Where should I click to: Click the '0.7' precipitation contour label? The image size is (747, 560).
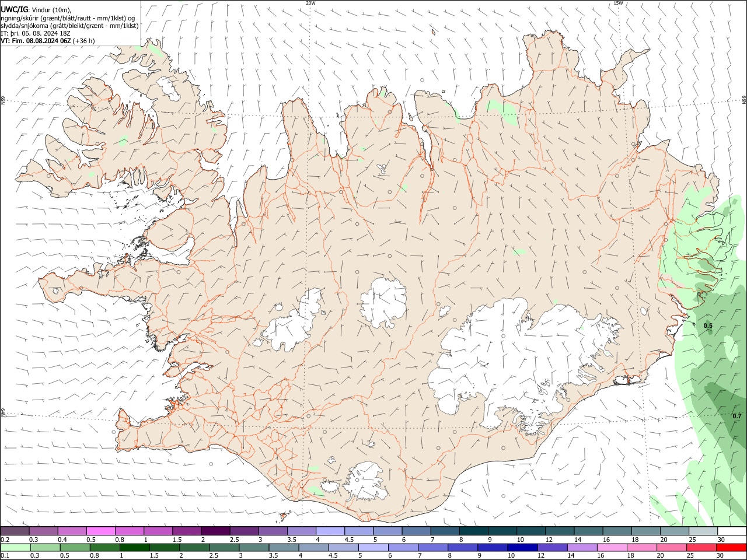[x=737, y=416]
